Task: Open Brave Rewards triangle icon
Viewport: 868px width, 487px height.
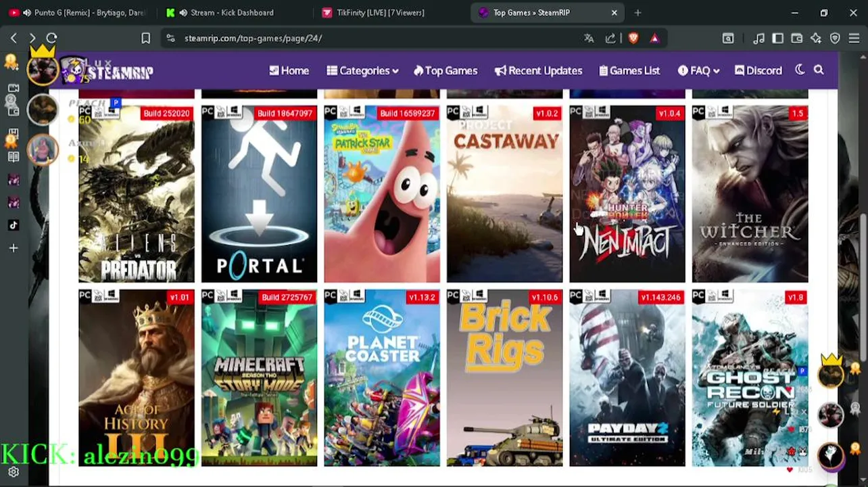Action: coord(654,39)
